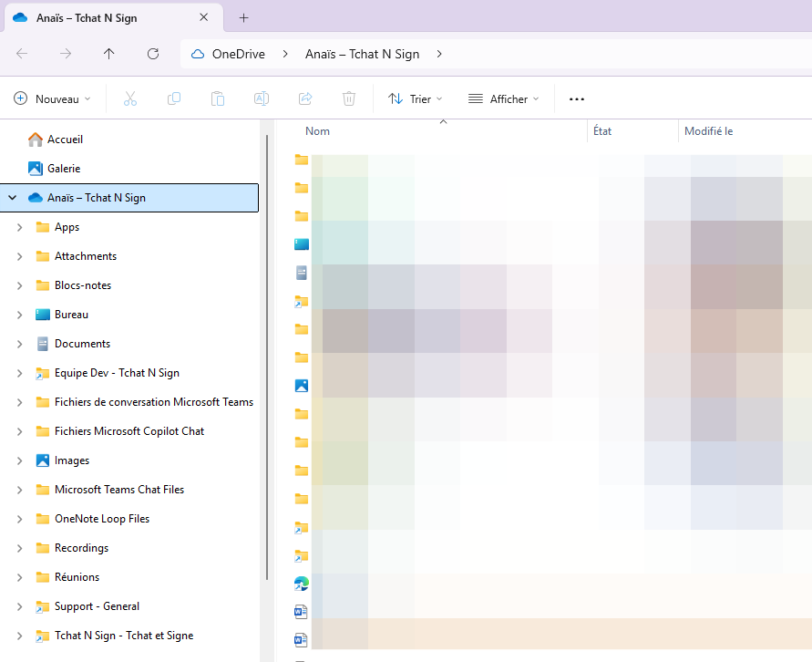This screenshot has height=662, width=812.
Task: Select Equipe Dev - Tchat N Sign shortcut
Action: pos(117,373)
